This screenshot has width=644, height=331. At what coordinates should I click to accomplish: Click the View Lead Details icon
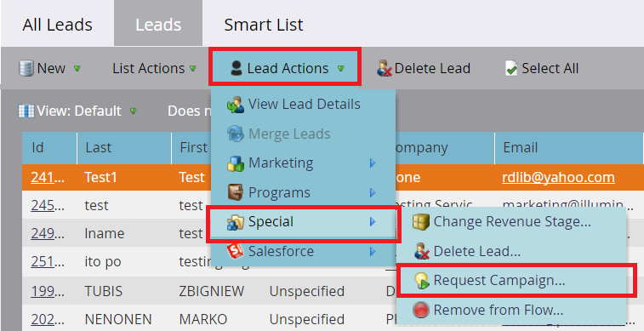coord(236,105)
